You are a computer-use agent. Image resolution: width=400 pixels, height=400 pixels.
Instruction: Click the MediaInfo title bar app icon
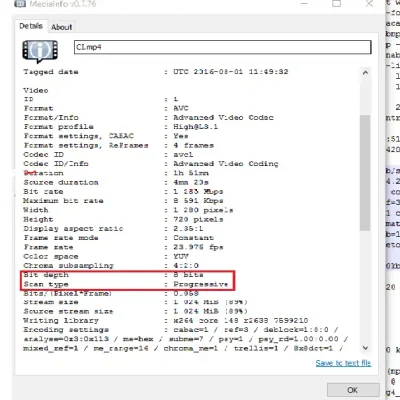click(x=20, y=4)
